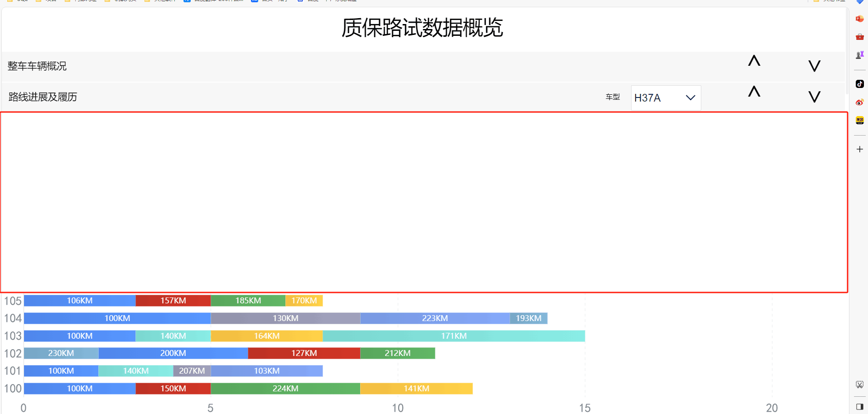
Task: Click the y-axis label 102
Action: (13, 354)
